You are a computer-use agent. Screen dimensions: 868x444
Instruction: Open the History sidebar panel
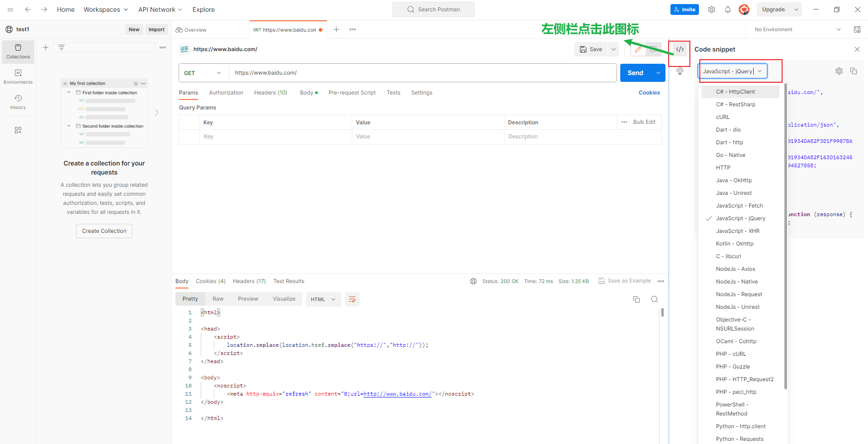(x=18, y=102)
